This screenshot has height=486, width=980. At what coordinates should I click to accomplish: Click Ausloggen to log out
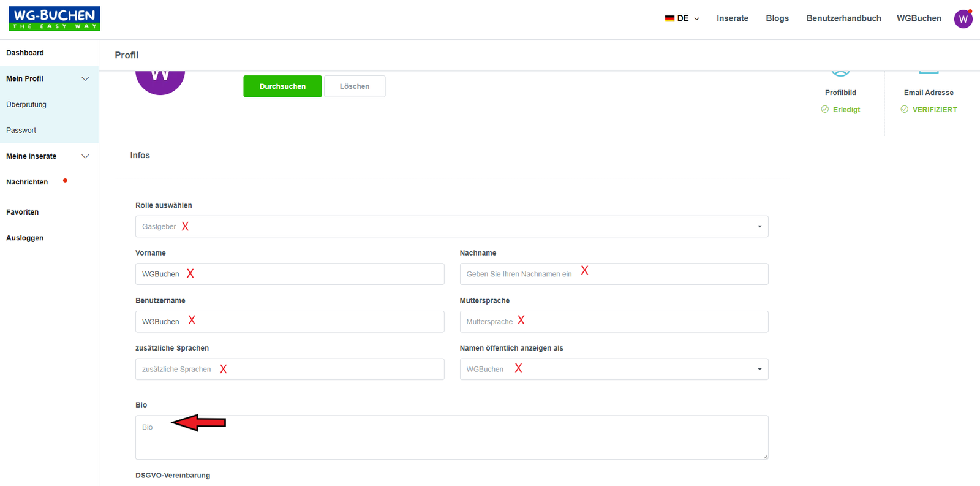click(x=25, y=238)
